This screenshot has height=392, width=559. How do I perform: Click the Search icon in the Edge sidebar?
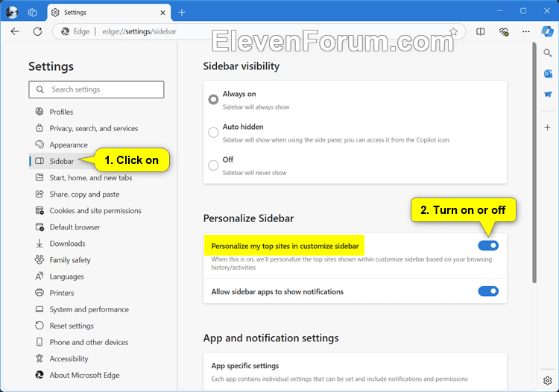tap(548, 53)
